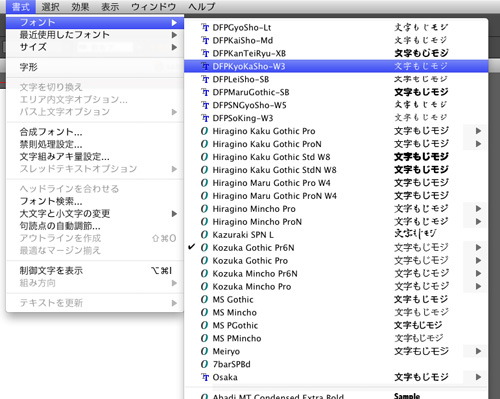Click OpenType icon beside Meiryo
500x399 pixels.
point(204,351)
